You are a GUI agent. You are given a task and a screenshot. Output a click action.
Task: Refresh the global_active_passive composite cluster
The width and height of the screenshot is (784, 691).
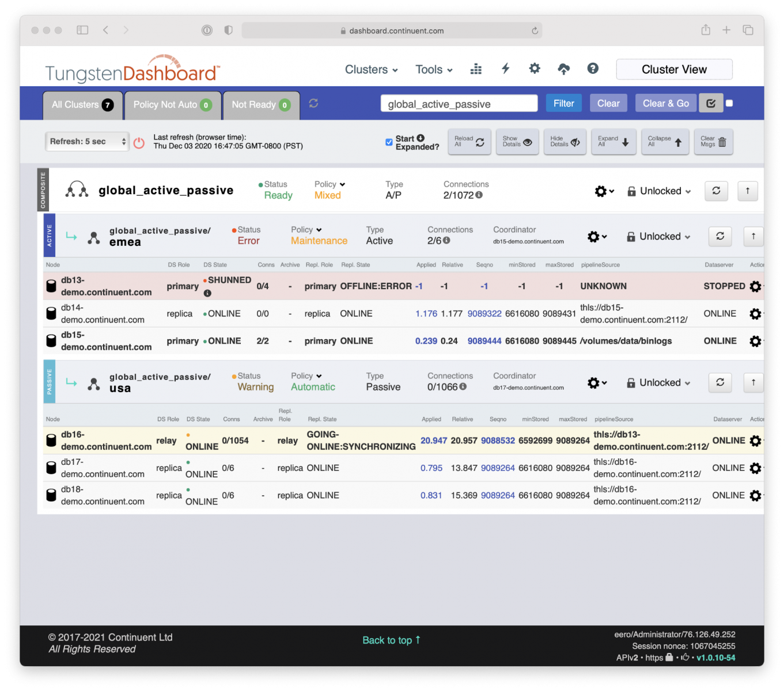click(x=716, y=191)
